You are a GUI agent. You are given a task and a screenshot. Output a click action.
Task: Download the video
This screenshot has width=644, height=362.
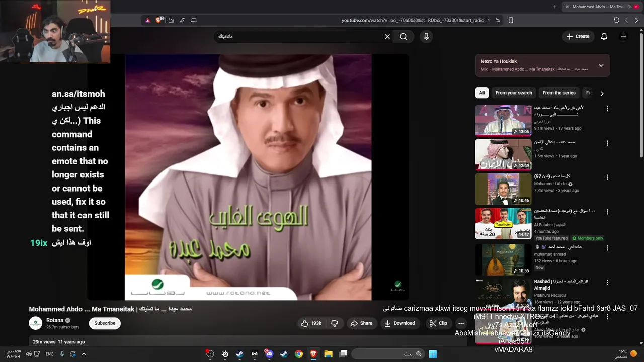point(399,323)
